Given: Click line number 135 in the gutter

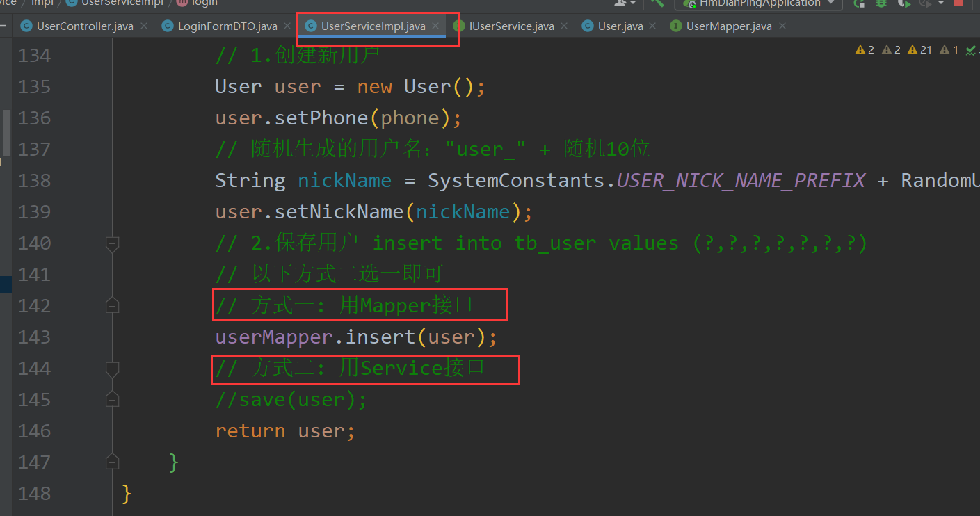Looking at the screenshot, I should point(34,86).
